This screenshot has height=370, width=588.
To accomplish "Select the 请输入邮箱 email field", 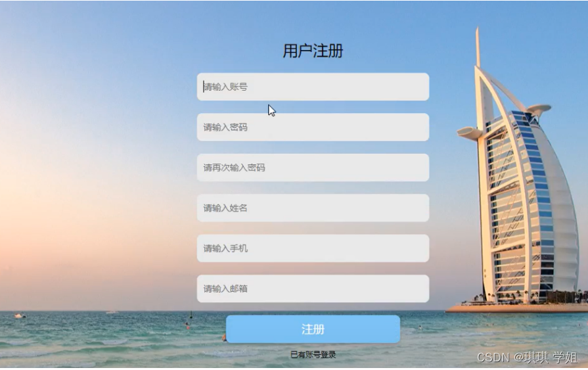I will pos(313,289).
